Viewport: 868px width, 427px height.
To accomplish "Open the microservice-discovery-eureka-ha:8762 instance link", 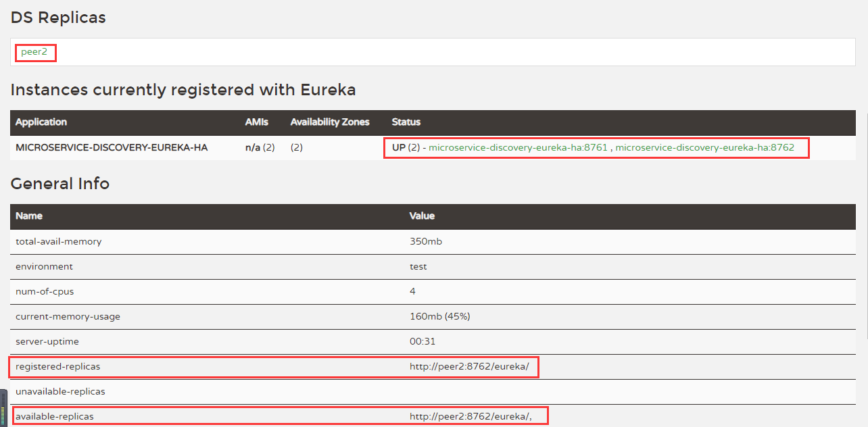I will click(x=704, y=147).
